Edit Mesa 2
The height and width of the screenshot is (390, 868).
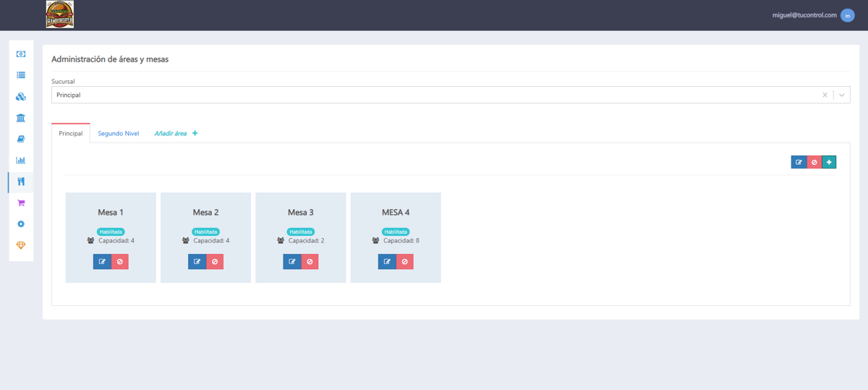[x=197, y=261]
